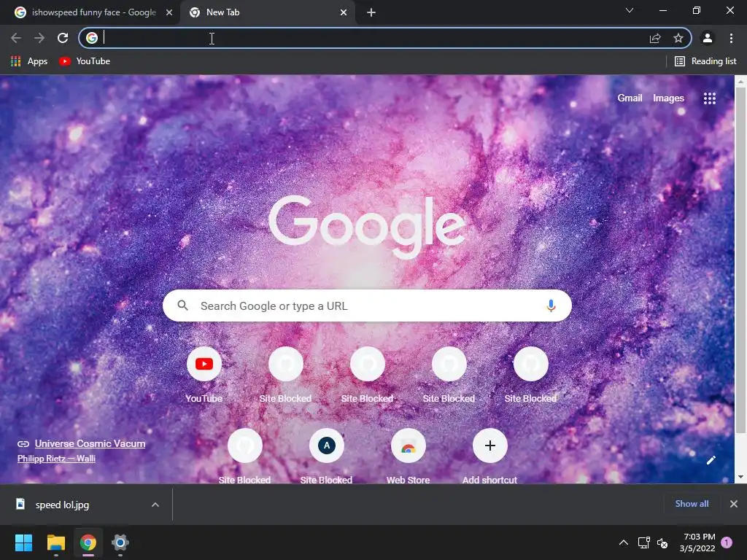Open Philipp Rietz — Walli link
Image resolution: width=747 pixels, height=560 pixels.
pyautogui.click(x=56, y=459)
